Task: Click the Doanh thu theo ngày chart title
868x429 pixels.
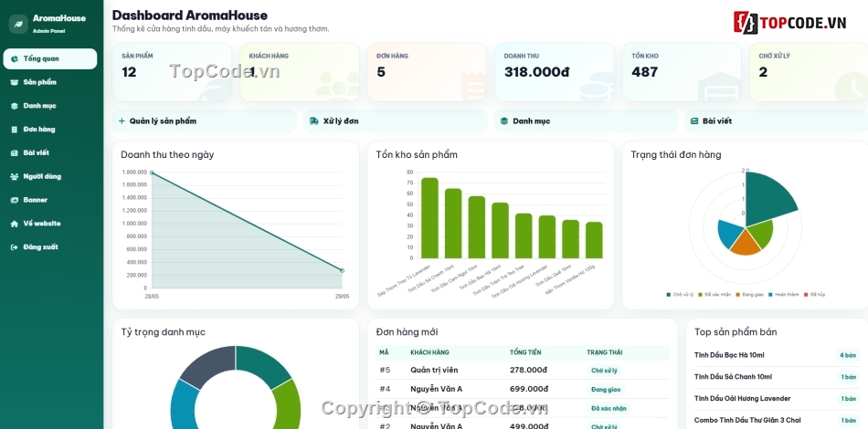Action: coord(167,155)
